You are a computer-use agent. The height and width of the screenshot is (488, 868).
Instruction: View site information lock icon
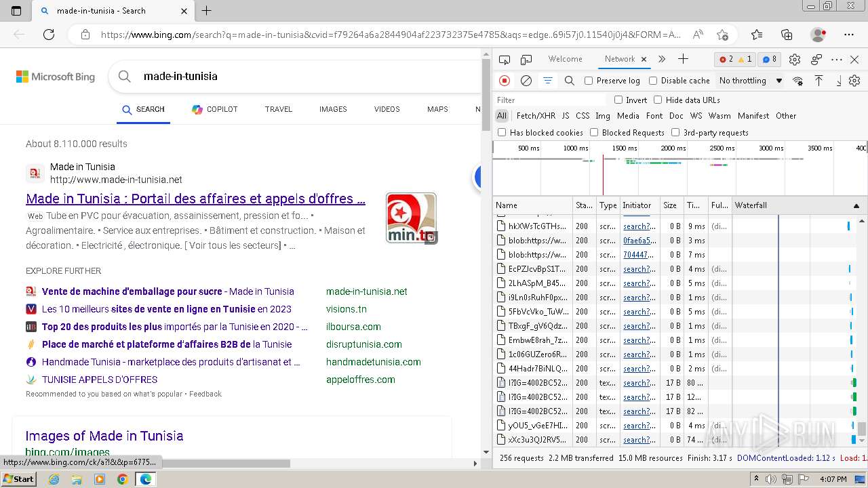point(85,35)
